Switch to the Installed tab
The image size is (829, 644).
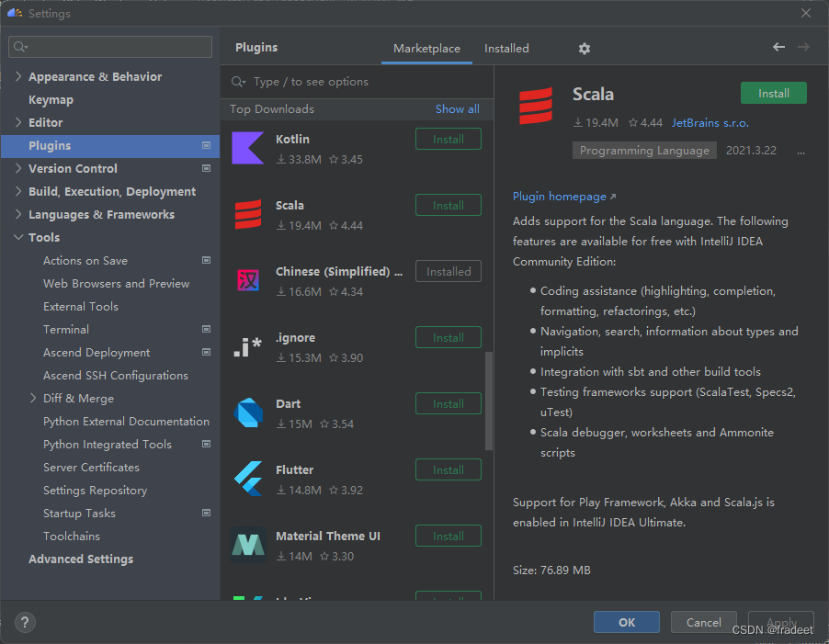point(506,49)
